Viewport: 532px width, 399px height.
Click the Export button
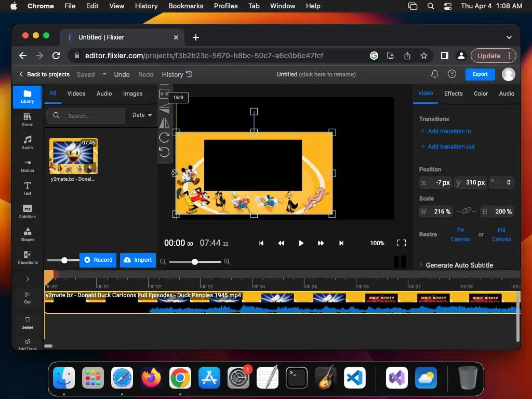480,74
